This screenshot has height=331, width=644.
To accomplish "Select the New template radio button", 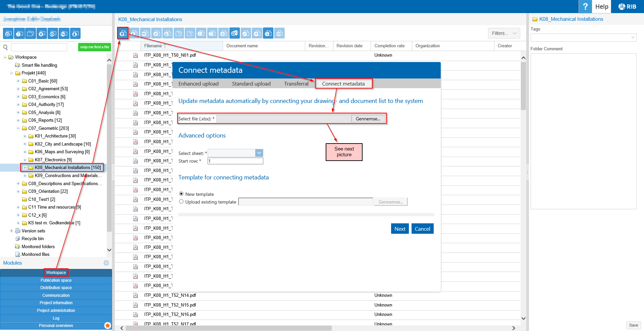I will pos(181,194).
